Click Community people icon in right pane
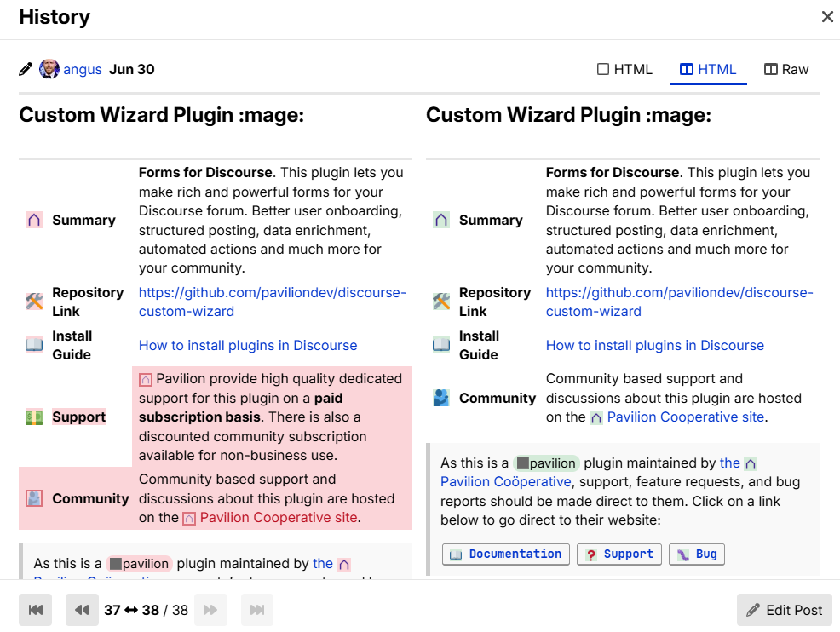The height and width of the screenshot is (632, 840). pos(441,398)
